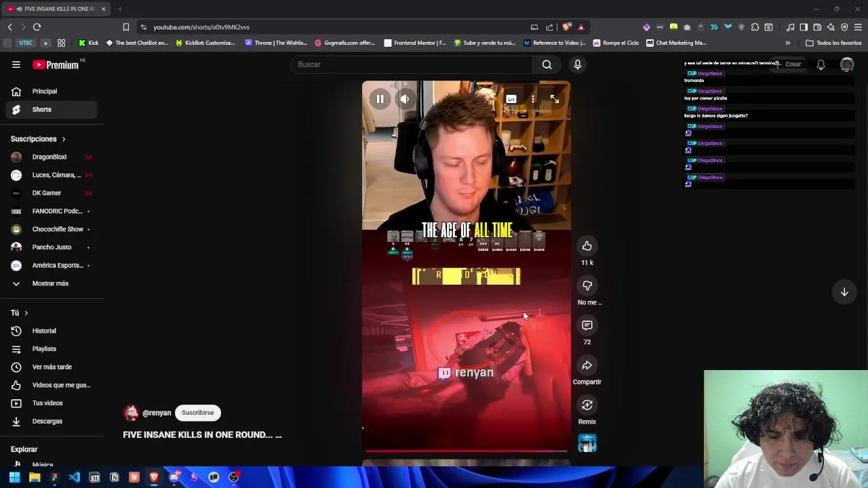Open the Rompe el Ciclo bookmark
Image resolution: width=868 pixels, height=488 pixels.
coord(616,43)
